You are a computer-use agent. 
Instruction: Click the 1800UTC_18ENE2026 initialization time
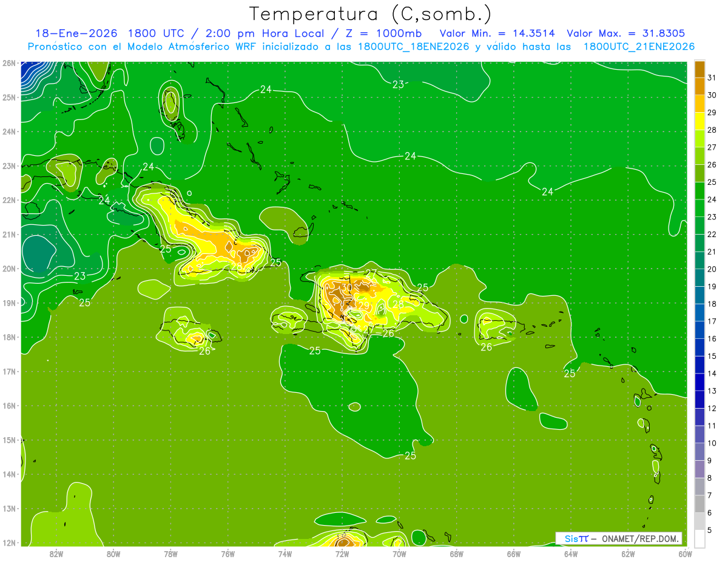(x=414, y=47)
